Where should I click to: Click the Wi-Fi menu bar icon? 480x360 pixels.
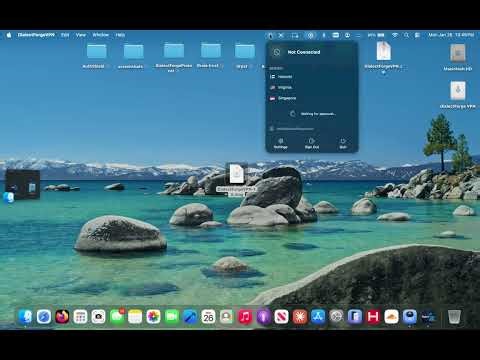(x=395, y=35)
